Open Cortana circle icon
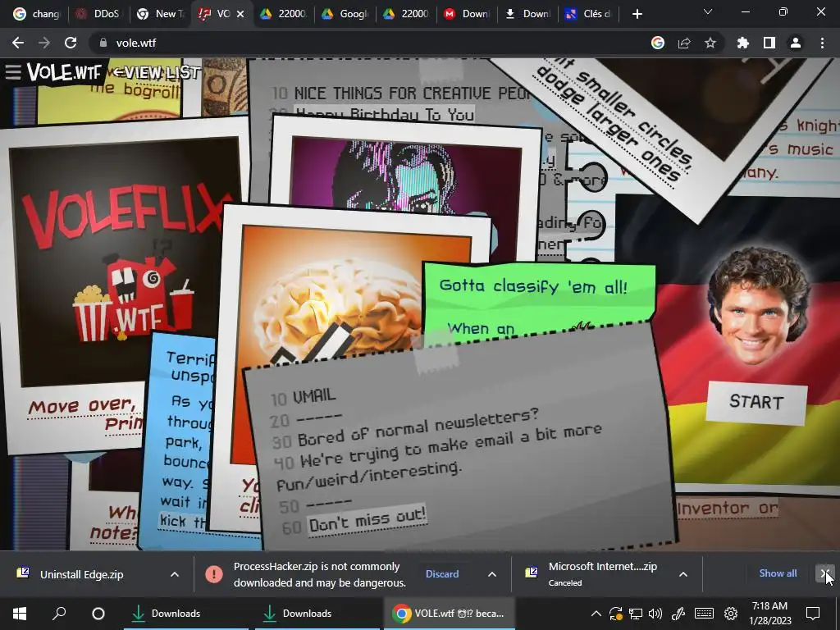The width and height of the screenshot is (840, 630). [98, 614]
